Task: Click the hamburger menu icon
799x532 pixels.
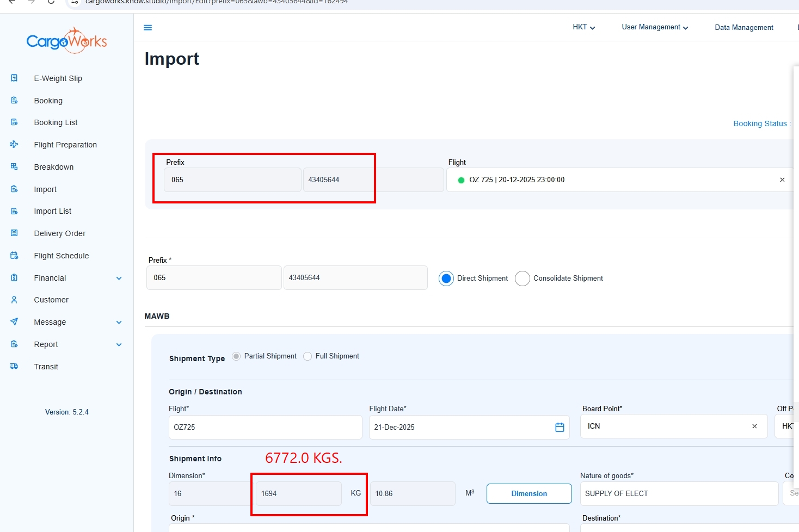Action: point(147,27)
